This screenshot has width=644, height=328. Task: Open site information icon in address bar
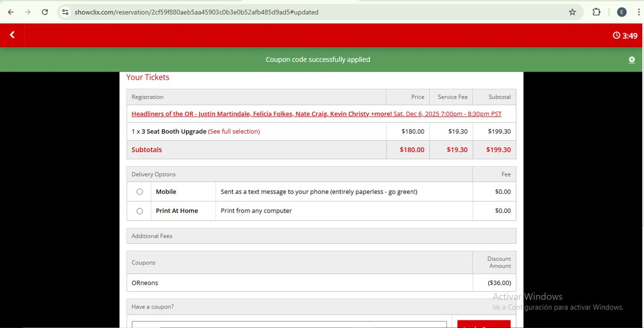click(65, 12)
